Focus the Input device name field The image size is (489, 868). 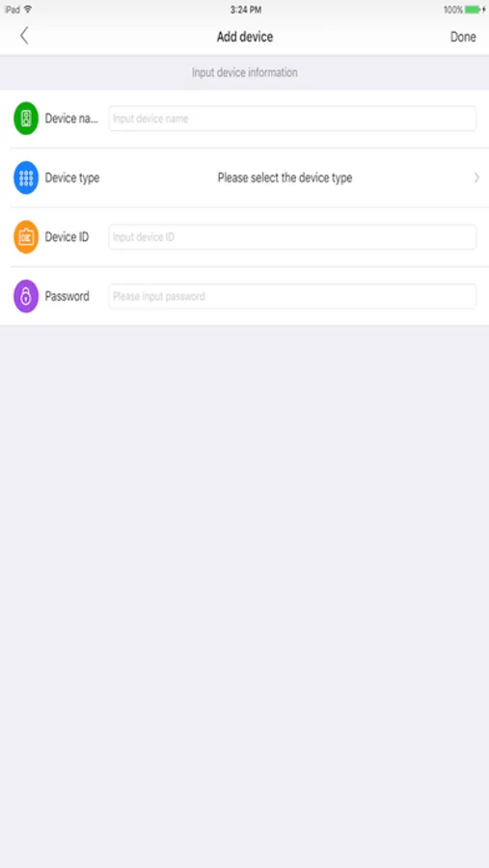(x=292, y=119)
